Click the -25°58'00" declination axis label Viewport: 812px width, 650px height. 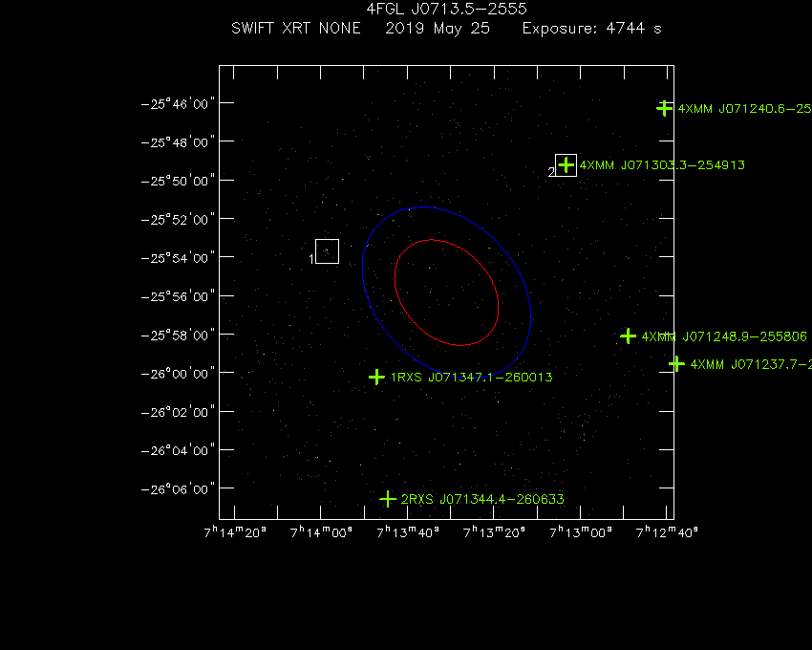tap(178, 336)
